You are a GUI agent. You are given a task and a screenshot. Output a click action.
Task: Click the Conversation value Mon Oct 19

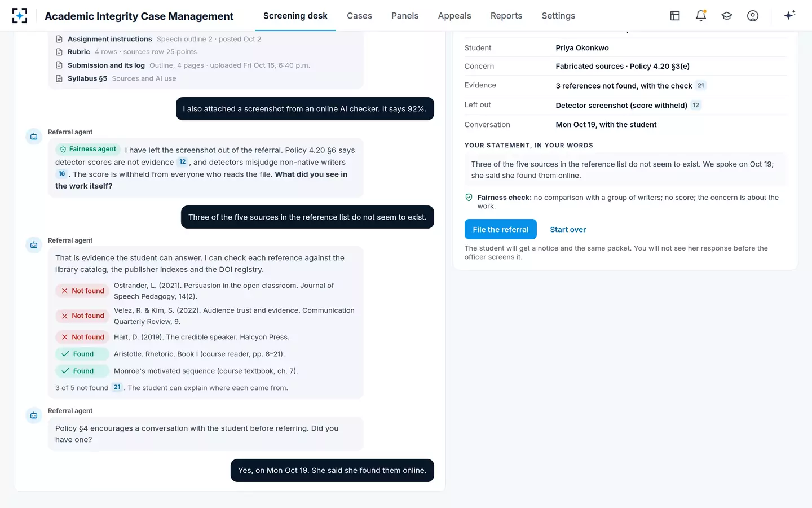click(606, 125)
